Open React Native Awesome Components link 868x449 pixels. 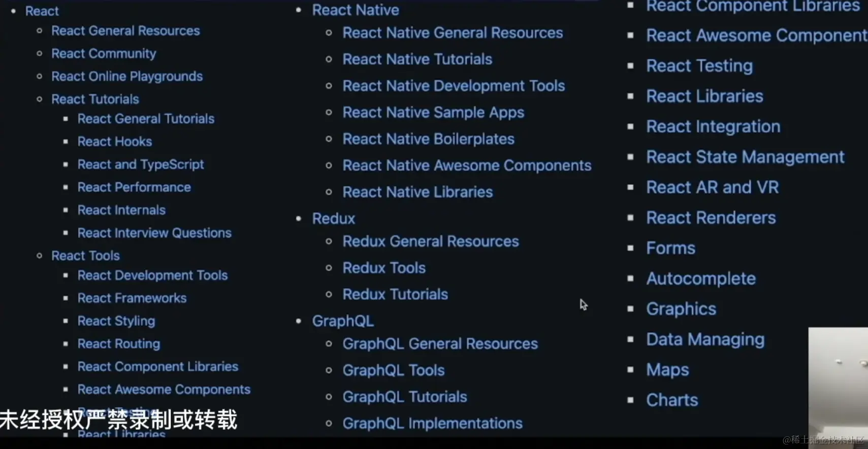click(x=467, y=165)
